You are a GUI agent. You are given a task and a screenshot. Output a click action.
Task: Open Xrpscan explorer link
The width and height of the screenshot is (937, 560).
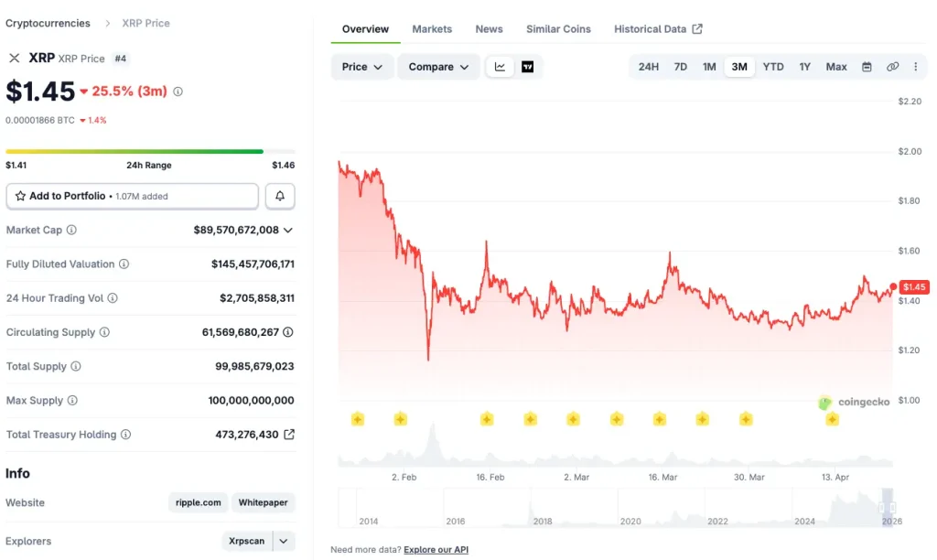(247, 541)
